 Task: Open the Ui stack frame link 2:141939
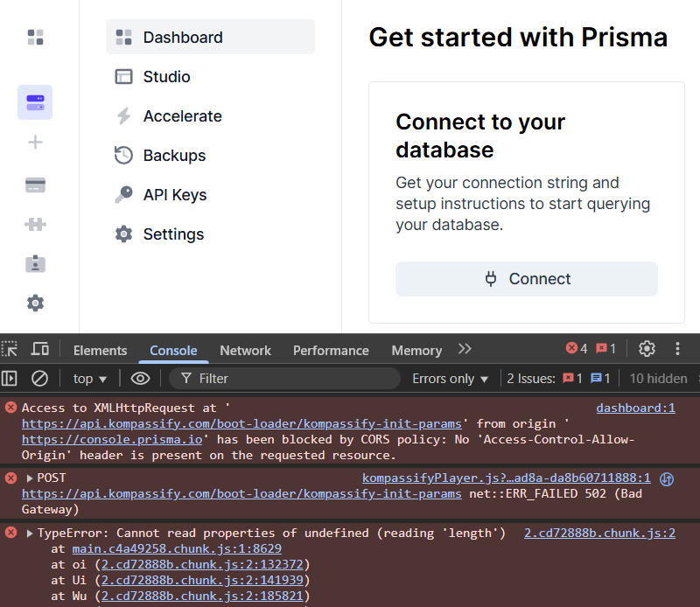click(202, 580)
